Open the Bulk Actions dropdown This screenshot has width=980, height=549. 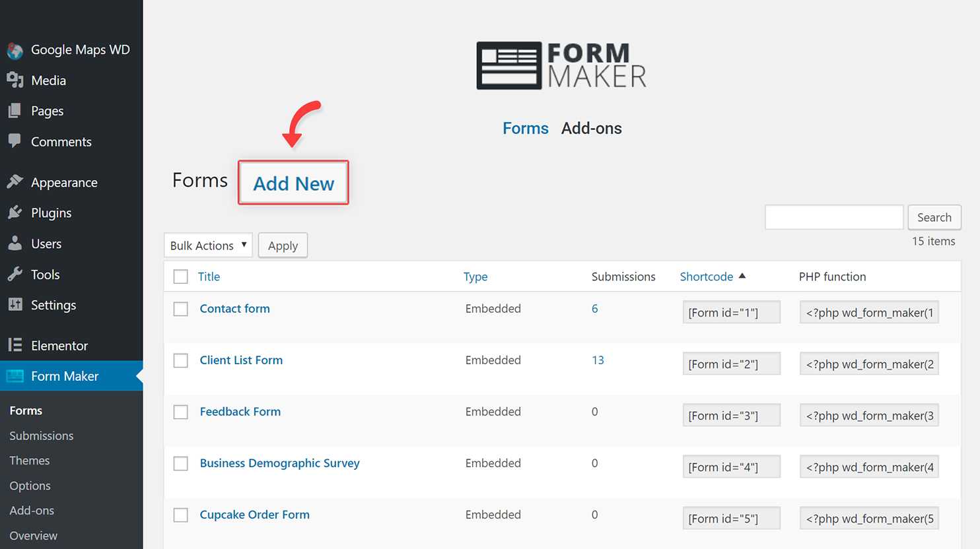(x=208, y=245)
